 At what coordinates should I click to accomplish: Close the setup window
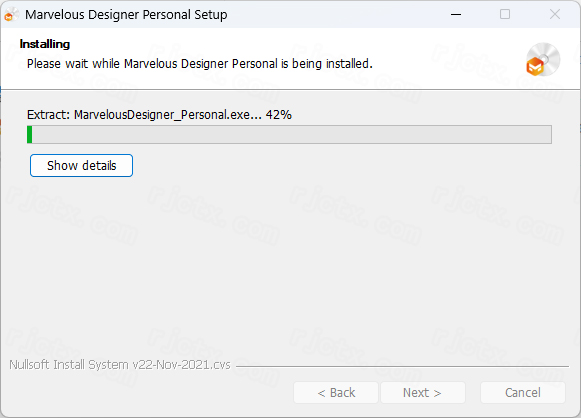click(555, 14)
